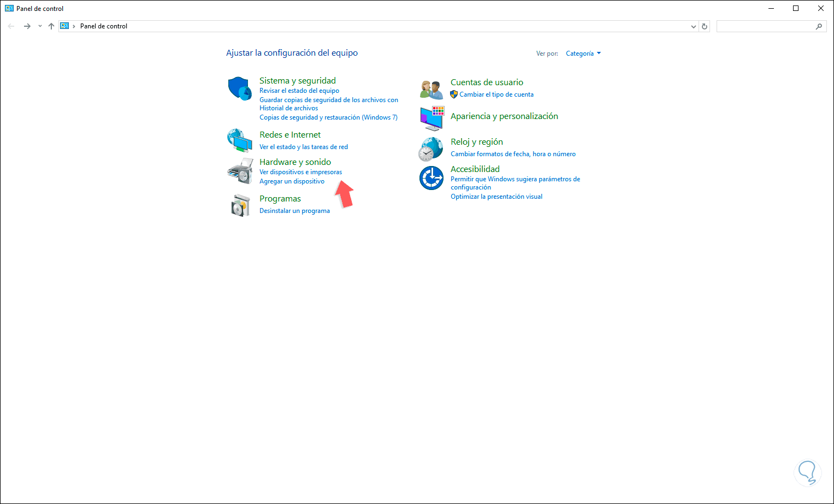Expand the address bar history dropdown
Image resolution: width=834 pixels, height=504 pixels.
694,26
